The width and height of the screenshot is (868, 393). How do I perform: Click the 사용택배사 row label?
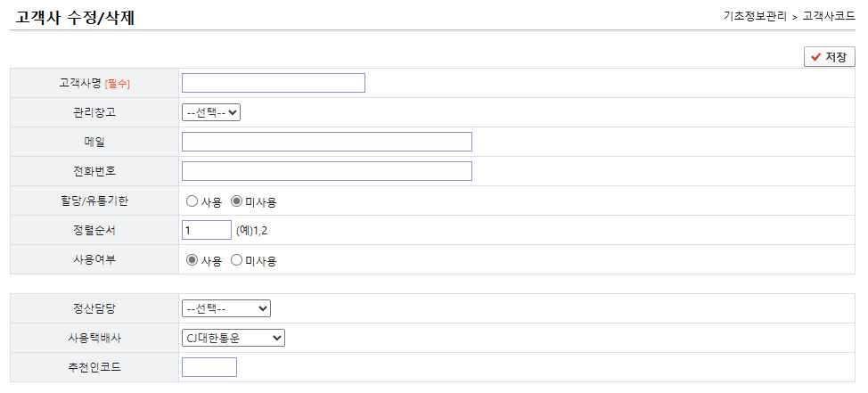pyautogui.click(x=94, y=338)
